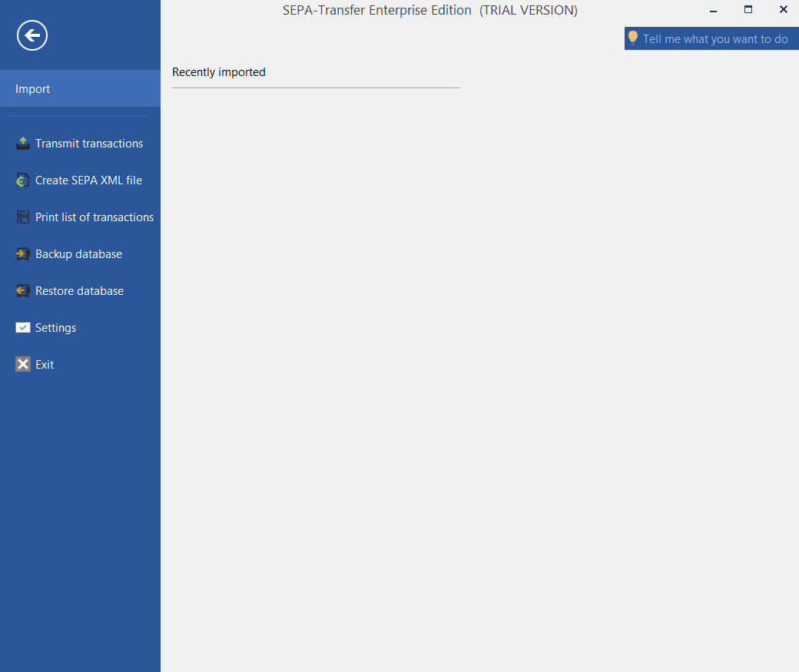This screenshot has width=799, height=672.
Task: Minimize the SEPA-Transfer window
Action: click(714, 10)
